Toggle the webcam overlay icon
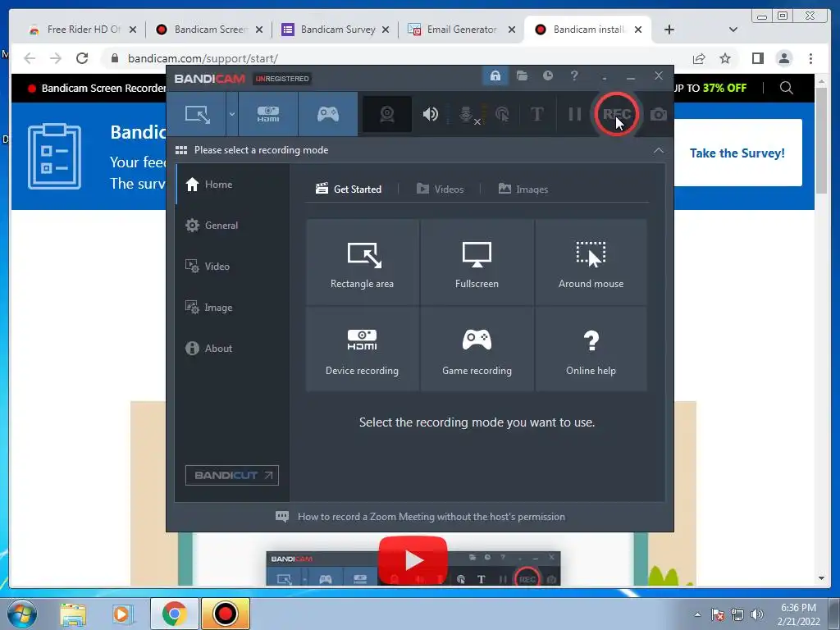Screen dimensions: 840x630 [x=387, y=114]
